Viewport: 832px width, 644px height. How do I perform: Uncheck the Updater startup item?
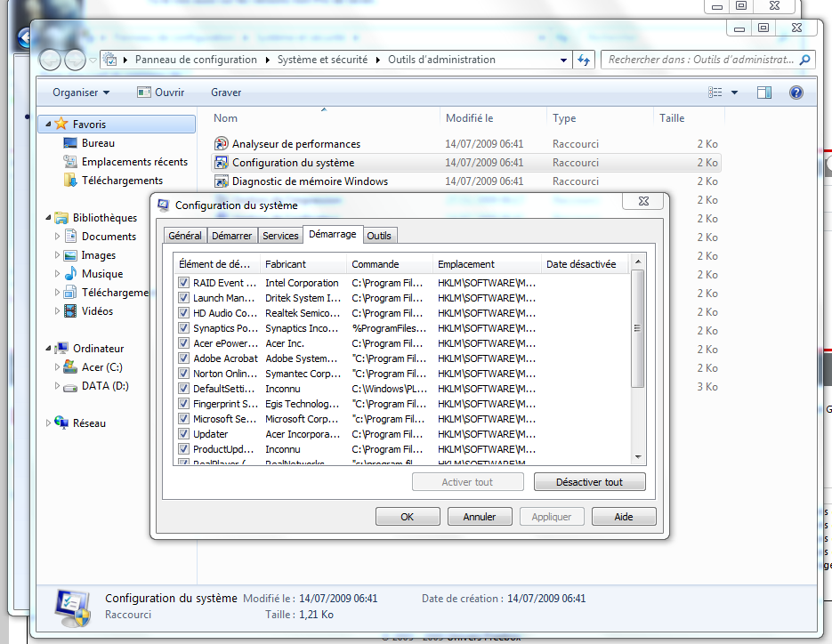tap(183, 434)
